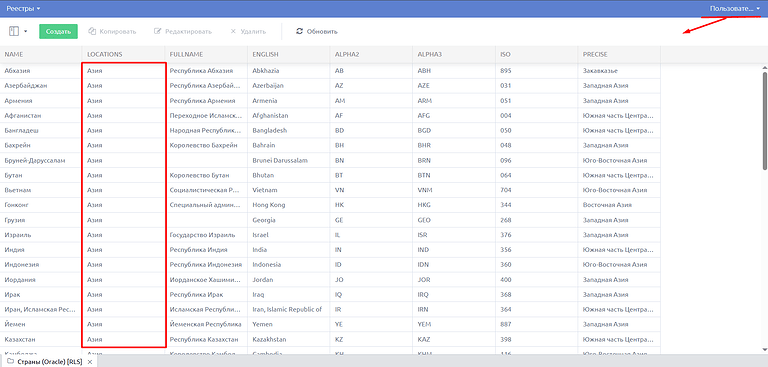Click the Azerbaijan English name cell
This screenshot has width=768, height=367.
[289, 85]
